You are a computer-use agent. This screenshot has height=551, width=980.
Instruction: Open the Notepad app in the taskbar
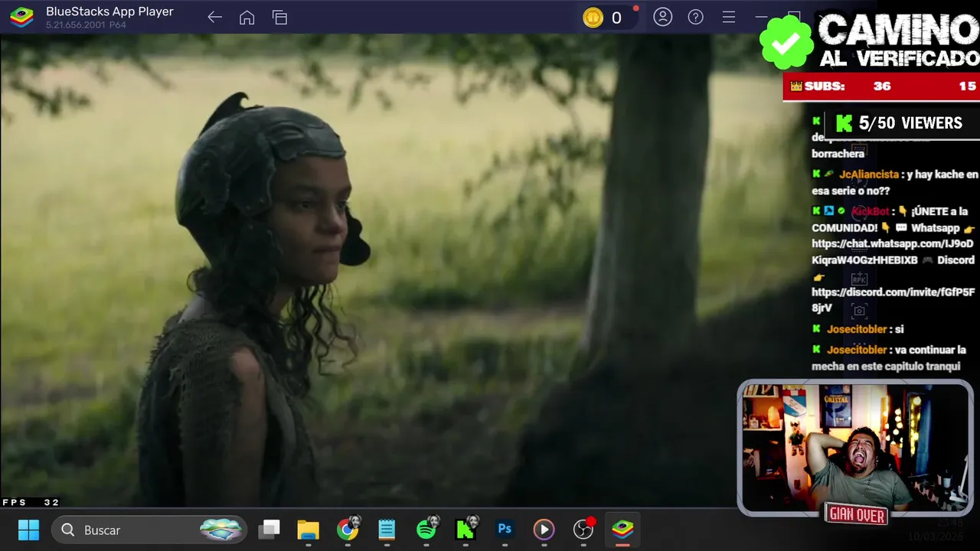pos(387,530)
